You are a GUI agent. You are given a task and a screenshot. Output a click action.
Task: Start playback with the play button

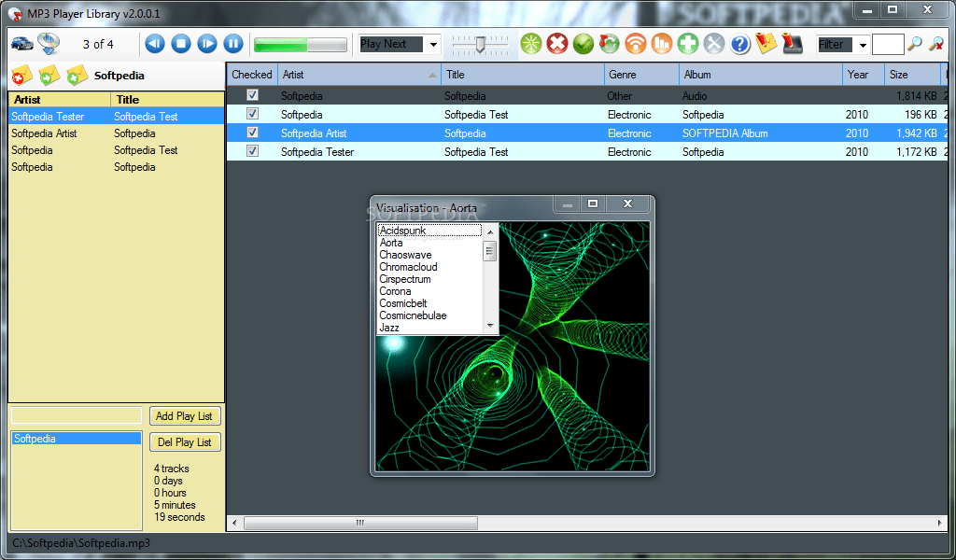207,44
